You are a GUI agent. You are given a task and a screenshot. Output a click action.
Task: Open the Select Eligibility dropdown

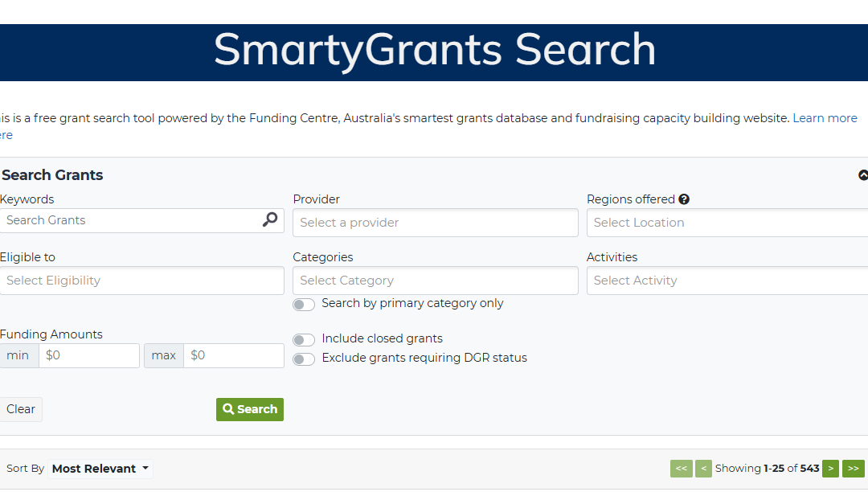click(x=142, y=281)
